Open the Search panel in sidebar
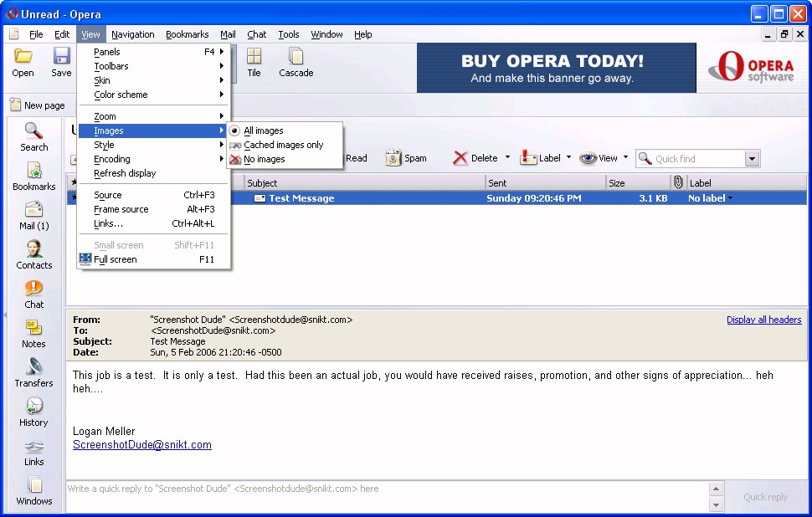812x517 pixels. (x=33, y=136)
